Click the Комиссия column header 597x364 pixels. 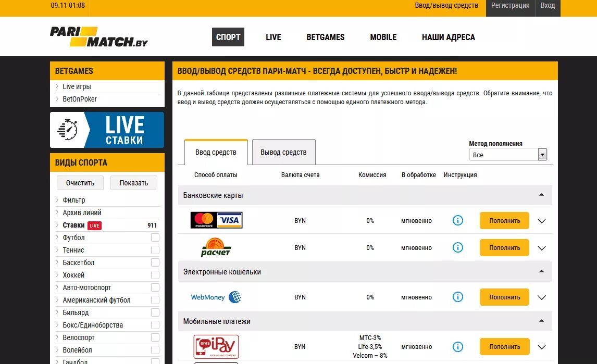pos(372,175)
